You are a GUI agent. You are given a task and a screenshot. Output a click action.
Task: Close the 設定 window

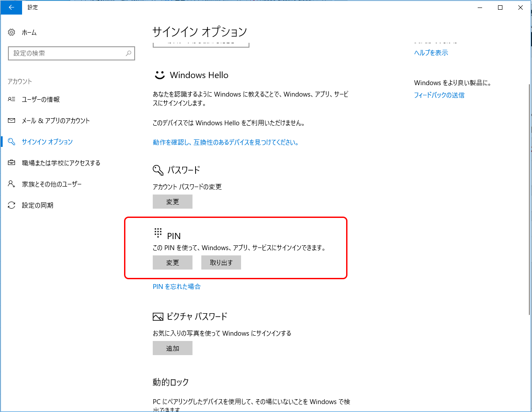521,7
